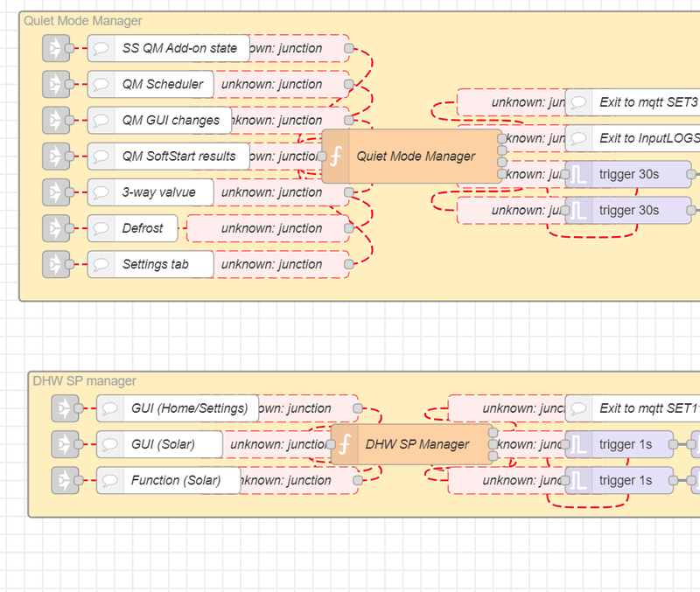Select the unknown junction beside 3-way valvue

[x=281, y=192]
